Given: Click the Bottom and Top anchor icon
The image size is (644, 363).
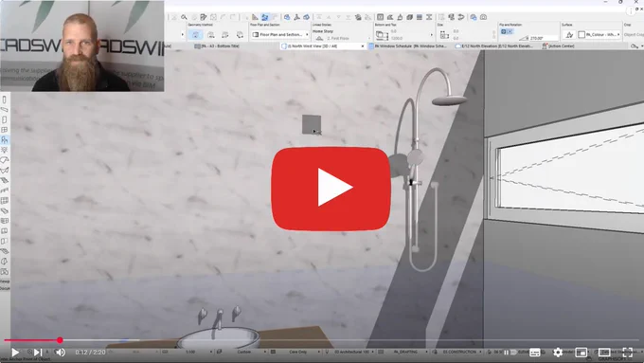Looking at the screenshot, I should (382, 35).
